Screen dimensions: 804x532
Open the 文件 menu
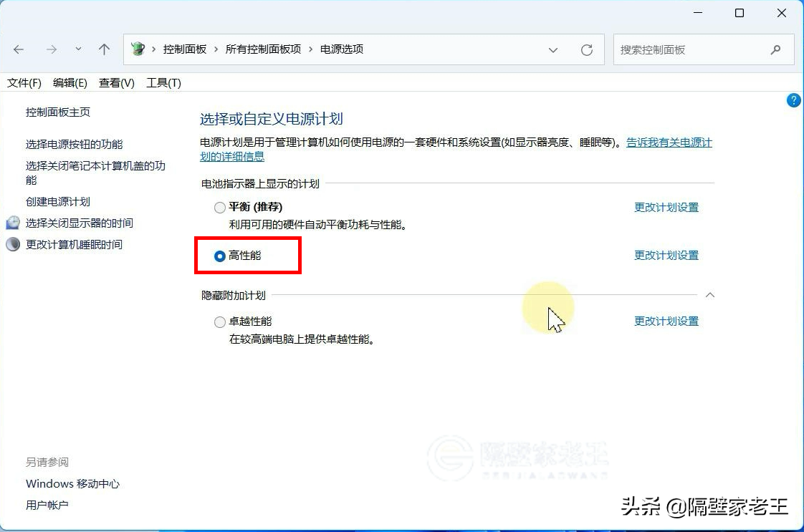click(x=23, y=82)
